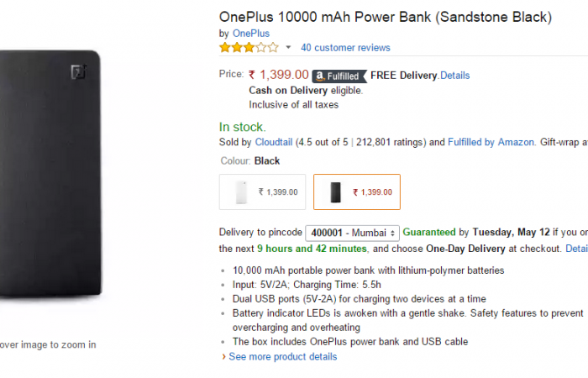This screenshot has width=588, height=378.
Task: Click the star rating icons
Action: coord(248,48)
